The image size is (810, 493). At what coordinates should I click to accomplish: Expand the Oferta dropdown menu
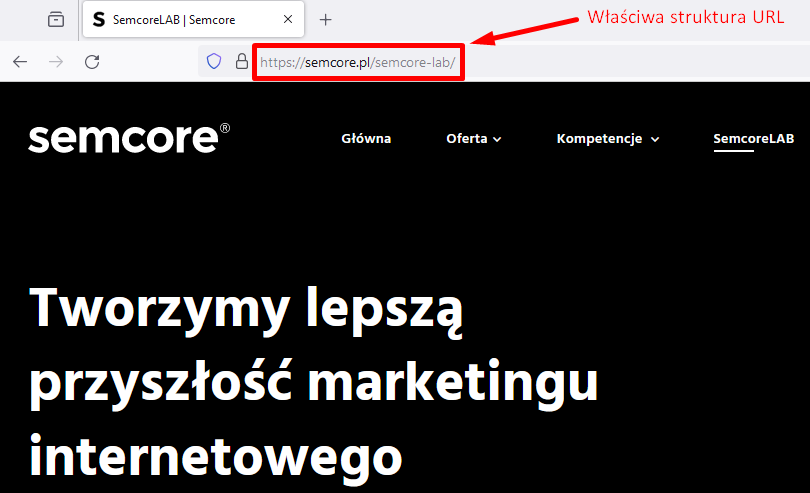coord(474,138)
